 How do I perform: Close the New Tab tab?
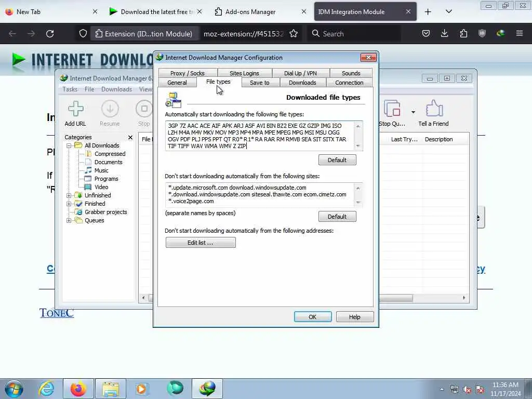[x=95, y=11]
